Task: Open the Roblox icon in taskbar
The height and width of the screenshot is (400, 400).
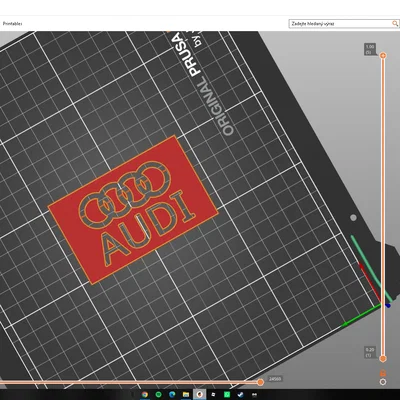Action: 213,395
